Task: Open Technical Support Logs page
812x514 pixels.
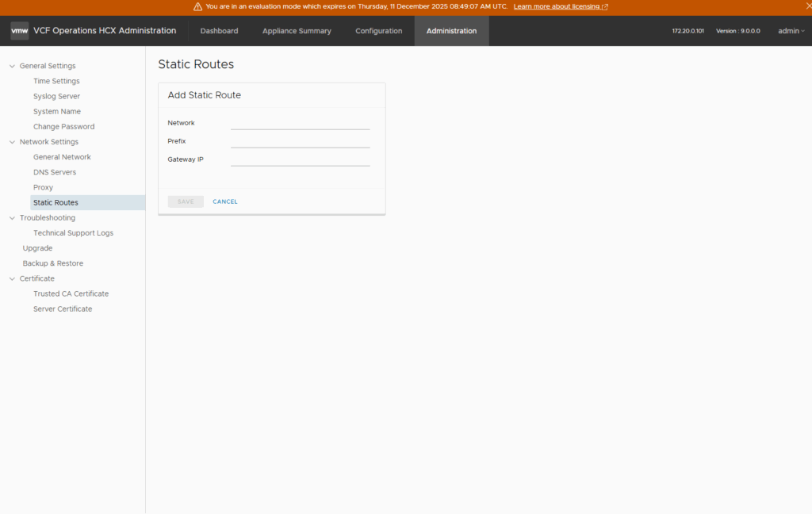Action: click(73, 233)
